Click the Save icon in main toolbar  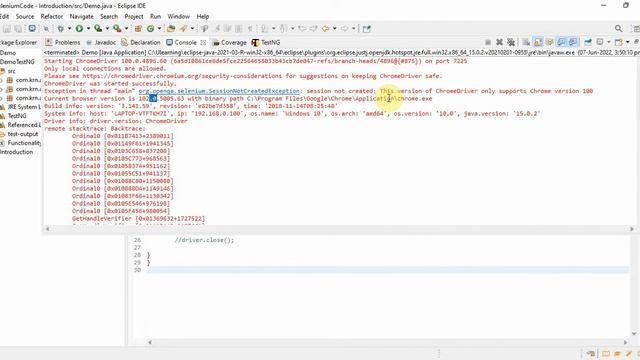pos(7,29)
